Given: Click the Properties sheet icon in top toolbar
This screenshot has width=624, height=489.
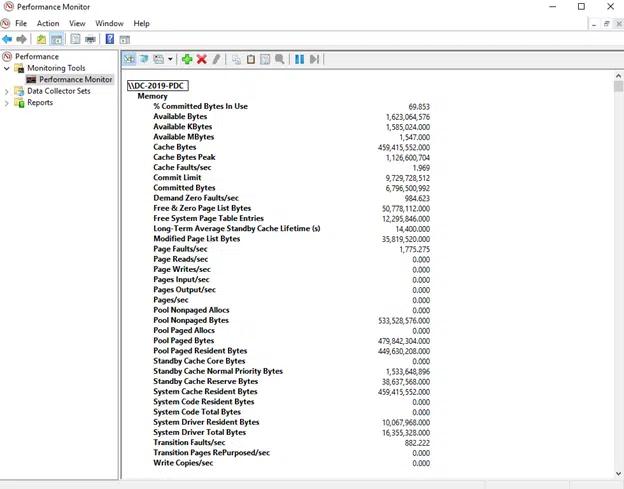Looking at the screenshot, I should coord(75,39).
